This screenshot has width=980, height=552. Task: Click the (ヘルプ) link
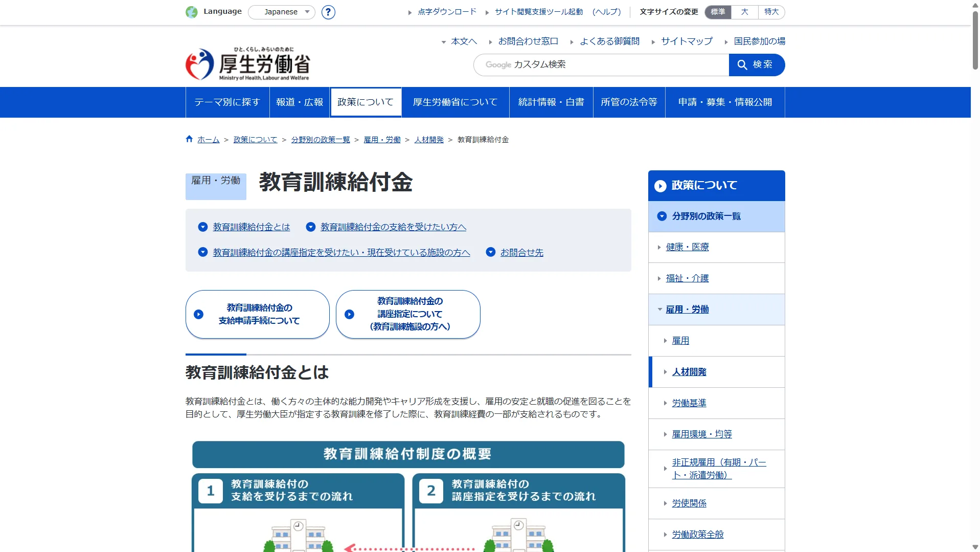point(606,12)
